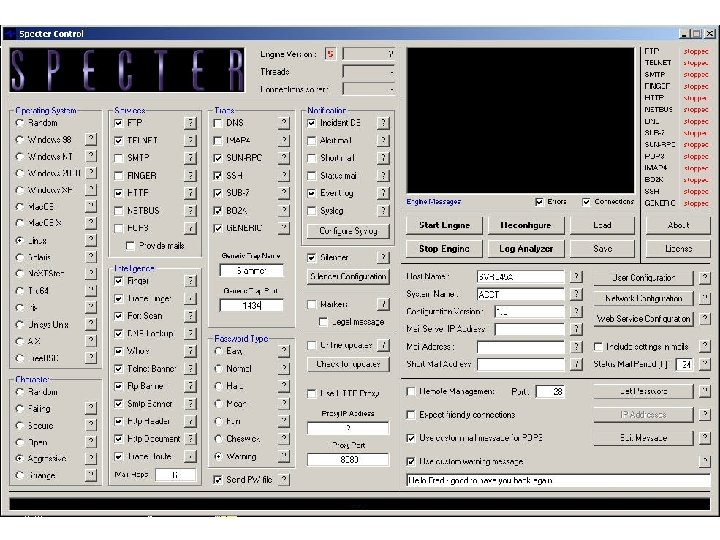Open help for Set Password
The image size is (720, 540).
tap(705, 391)
